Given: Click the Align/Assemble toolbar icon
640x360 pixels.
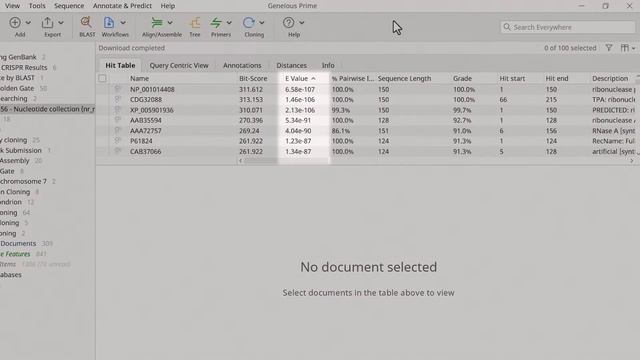Looking at the screenshot, I should [x=157, y=23].
